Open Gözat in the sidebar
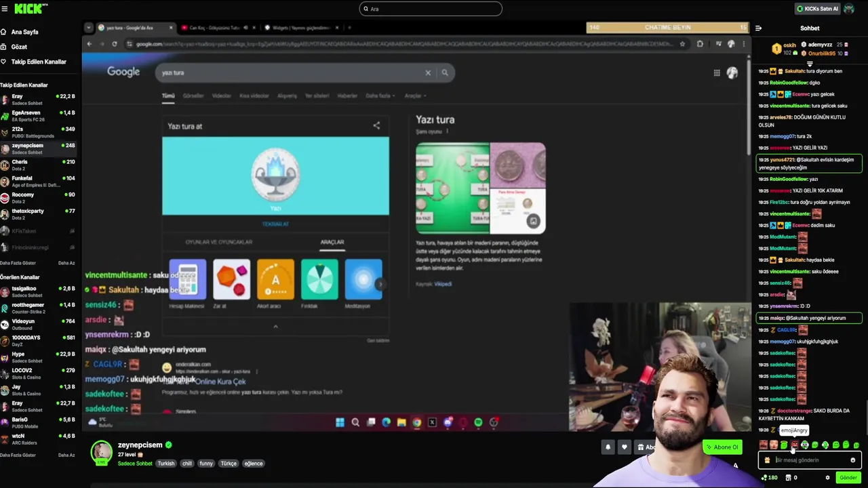Viewport: 868px width, 488px height. (x=14, y=47)
